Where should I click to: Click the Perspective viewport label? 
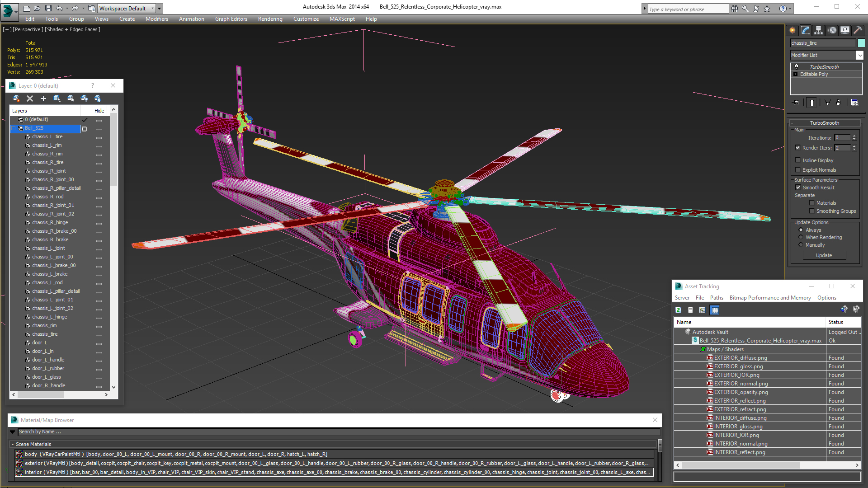pyautogui.click(x=28, y=29)
